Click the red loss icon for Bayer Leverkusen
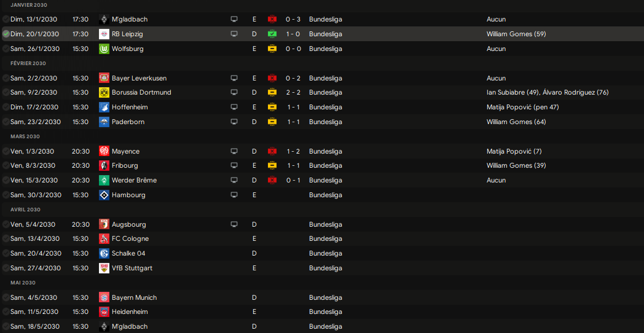 click(272, 78)
